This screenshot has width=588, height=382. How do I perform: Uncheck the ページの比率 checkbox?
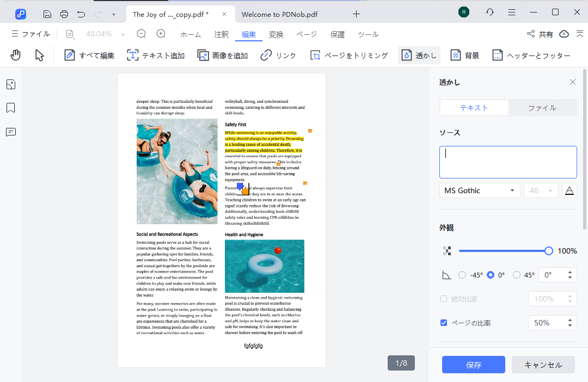[444, 323]
